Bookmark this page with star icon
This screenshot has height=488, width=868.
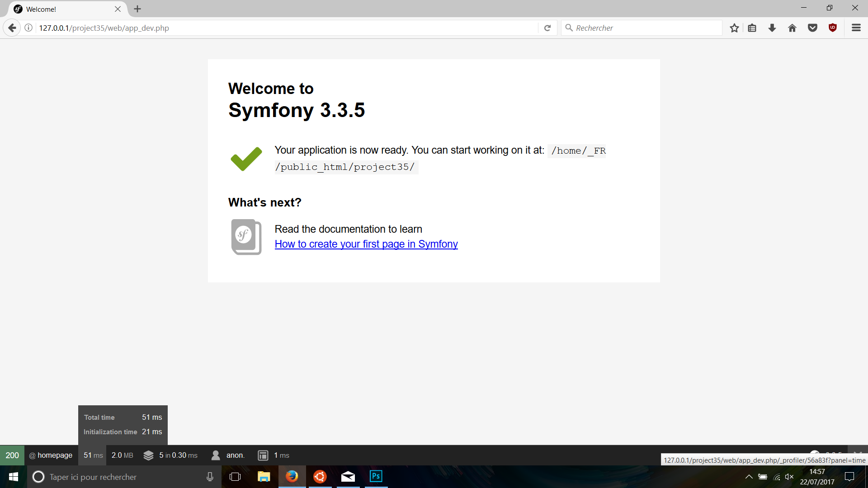[734, 28]
